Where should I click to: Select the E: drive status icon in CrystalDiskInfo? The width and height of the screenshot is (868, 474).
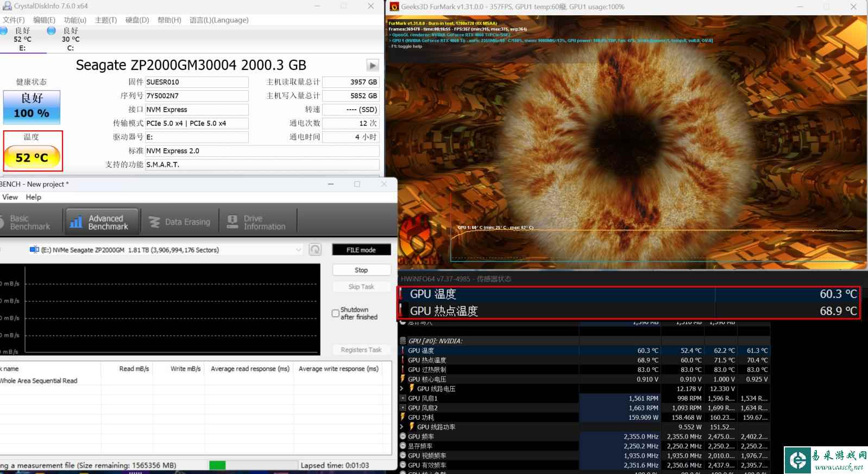[3, 31]
